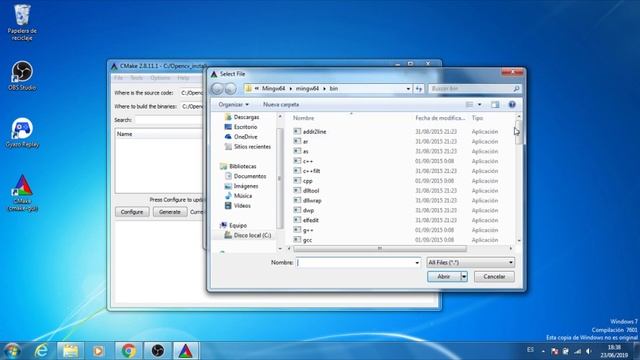The width and height of the screenshot is (640, 360).
Task: Switch to CMake in the taskbar
Action: [185, 351]
